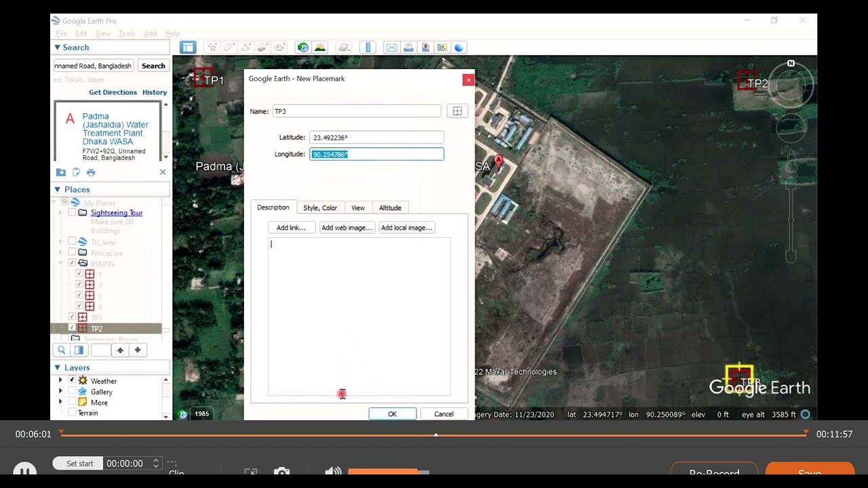Image resolution: width=868 pixels, height=488 pixels.
Task: Click the 1985 historical imagery clock icon
Action: pos(183,413)
